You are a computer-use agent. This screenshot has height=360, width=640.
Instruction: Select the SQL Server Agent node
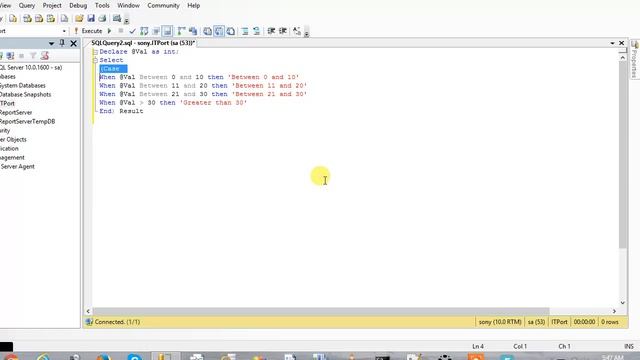pyautogui.click(x=17, y=166)
